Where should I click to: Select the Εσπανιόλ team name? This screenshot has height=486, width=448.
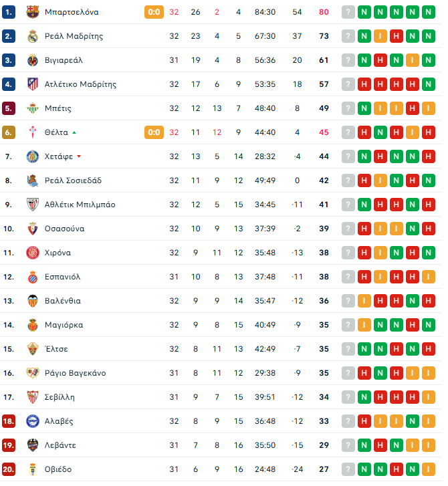[x=62, y=277]
